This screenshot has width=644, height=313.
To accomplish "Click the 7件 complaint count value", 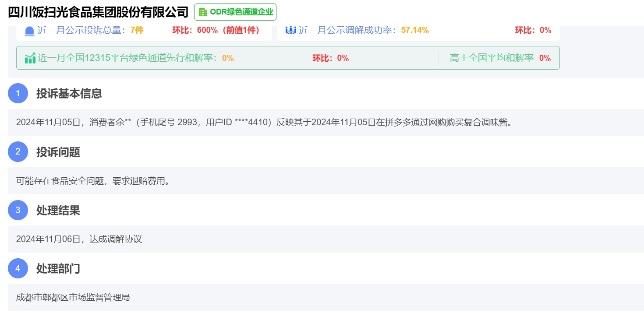I will (137, 30).
